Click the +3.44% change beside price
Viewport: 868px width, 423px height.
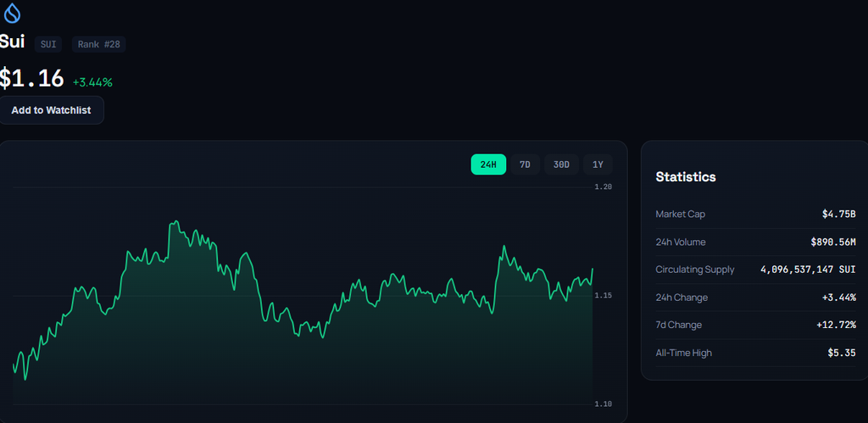point(92,82)
